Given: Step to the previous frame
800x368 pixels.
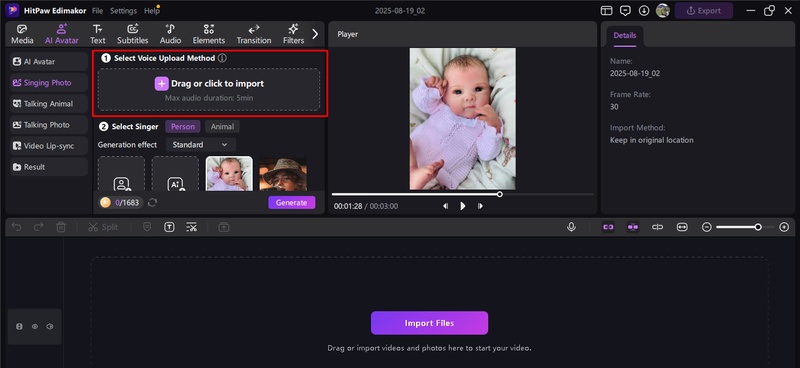Looking at the screenshot, I should click(445, 206).
